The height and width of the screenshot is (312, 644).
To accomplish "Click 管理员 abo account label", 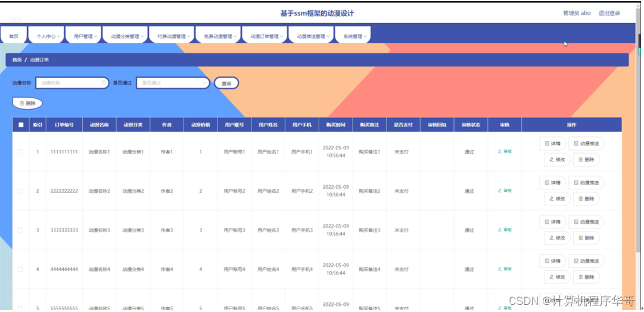I will pos(577,13).
